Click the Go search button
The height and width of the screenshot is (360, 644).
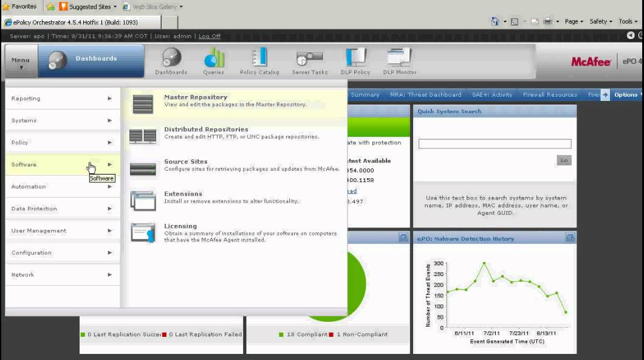[564, 161]
